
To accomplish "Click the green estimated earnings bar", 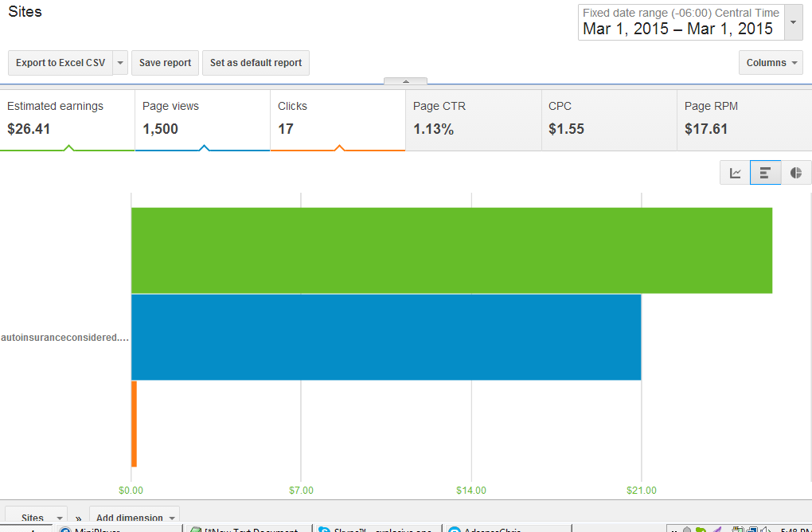I will [451, 251].
